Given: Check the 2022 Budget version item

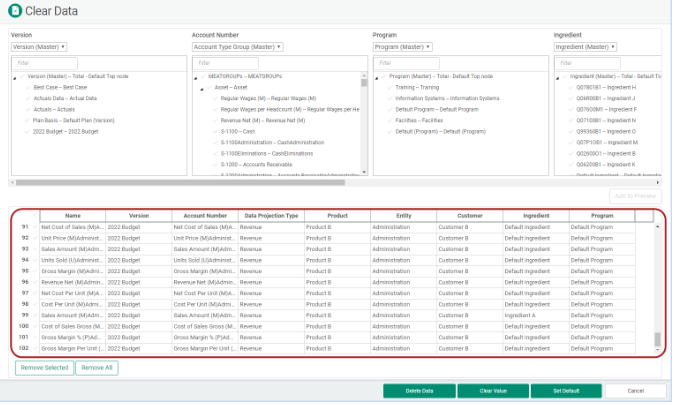Looking at the screenshot, I should [x=28, y=132].
